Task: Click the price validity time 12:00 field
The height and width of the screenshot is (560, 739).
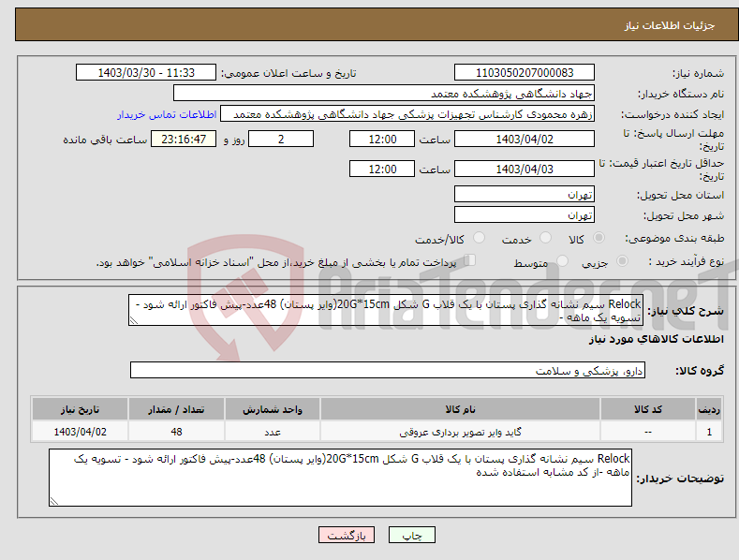Action: 382,169
